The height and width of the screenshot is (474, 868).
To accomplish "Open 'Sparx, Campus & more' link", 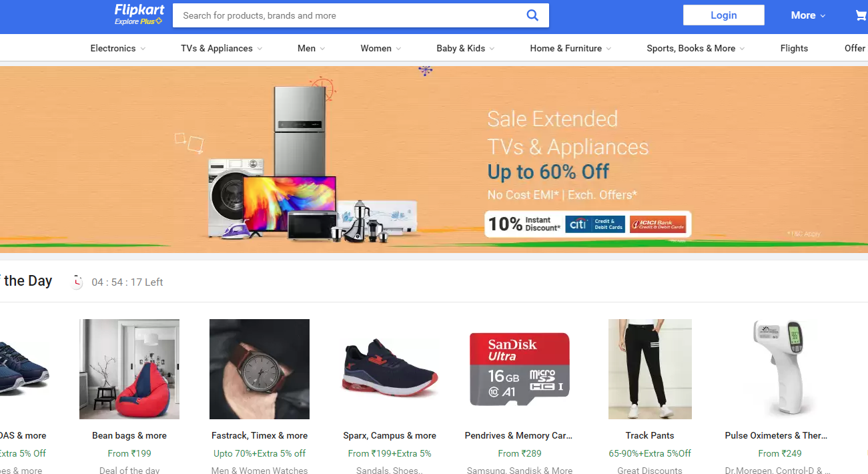I will pyautogui.click(x=390, y=435).
